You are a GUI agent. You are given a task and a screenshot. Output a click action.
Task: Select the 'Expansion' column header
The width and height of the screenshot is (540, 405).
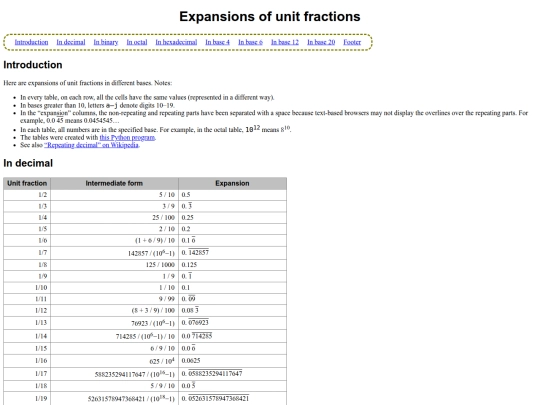pos(232,183)
